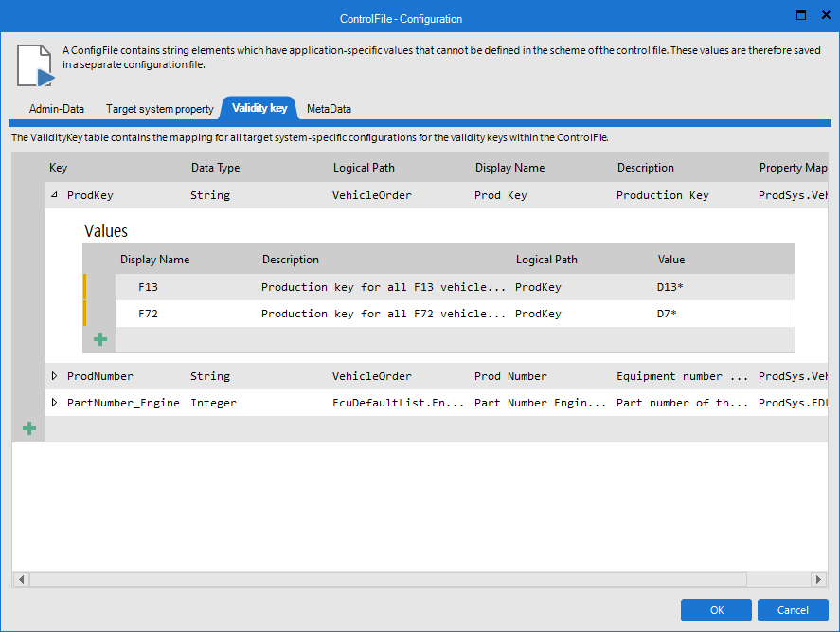Switch to the Admin-Data tab
The width and height of the screenshot is (840, 632).
pyautogui.click(x=57, y=109)
